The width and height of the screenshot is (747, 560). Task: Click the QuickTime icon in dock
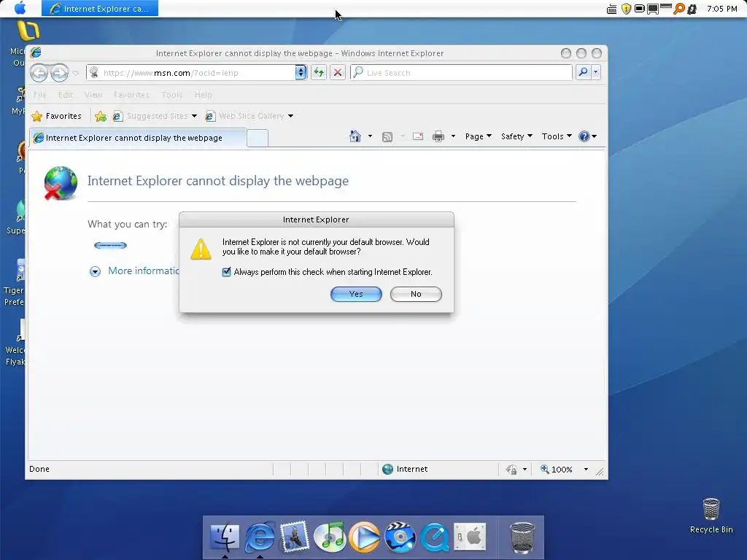click(x=435, y=537)
